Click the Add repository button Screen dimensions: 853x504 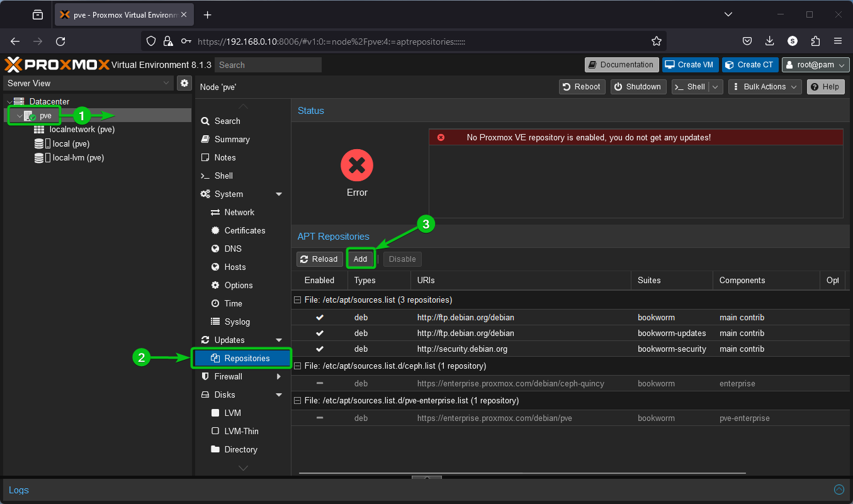coord(360,259)
